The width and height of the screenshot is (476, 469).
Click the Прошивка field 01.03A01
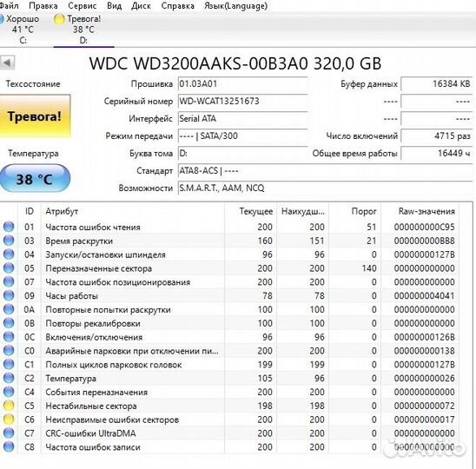click(x=242, y=83)
